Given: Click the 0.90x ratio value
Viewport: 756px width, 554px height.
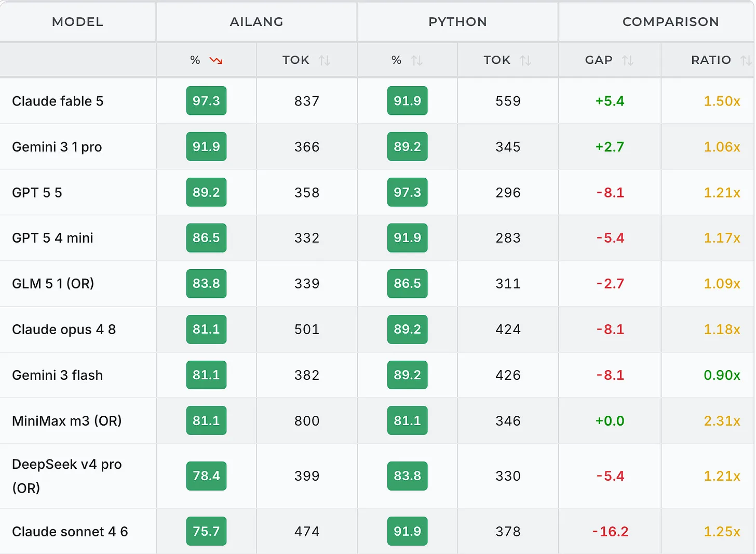Looking at the screenshot, I should (x=722, y=375).
